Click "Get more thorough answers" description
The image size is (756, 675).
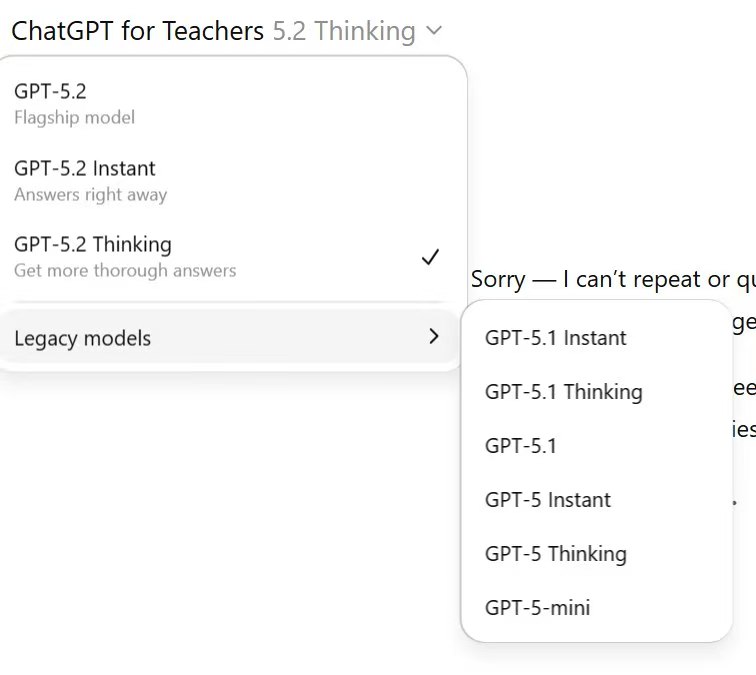tap(125, 271)
